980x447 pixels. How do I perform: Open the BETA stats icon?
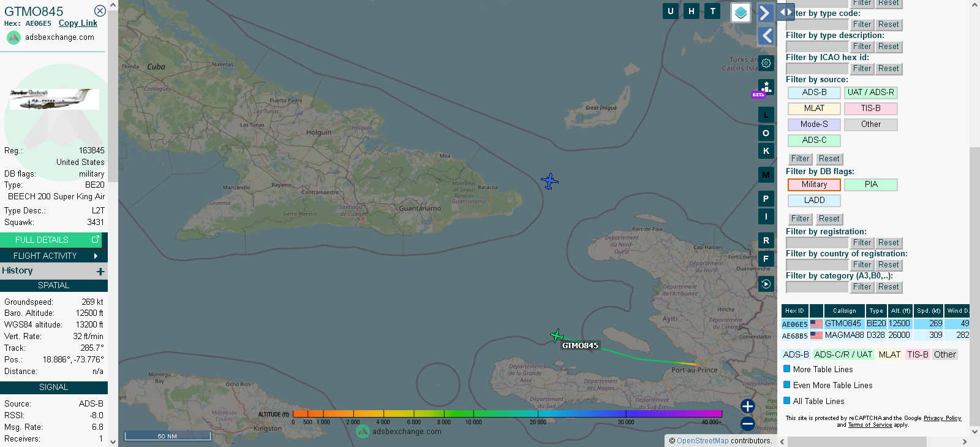(x=765, y=88)
